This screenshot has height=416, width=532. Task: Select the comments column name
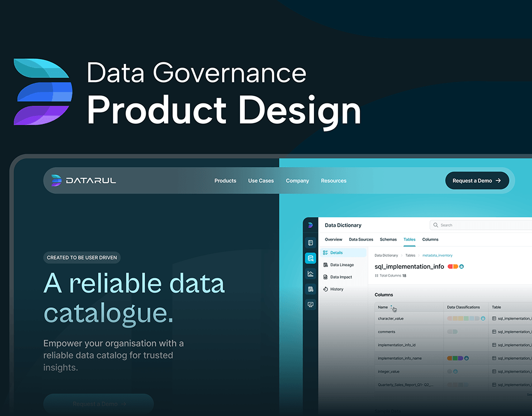tap(386, 332)
